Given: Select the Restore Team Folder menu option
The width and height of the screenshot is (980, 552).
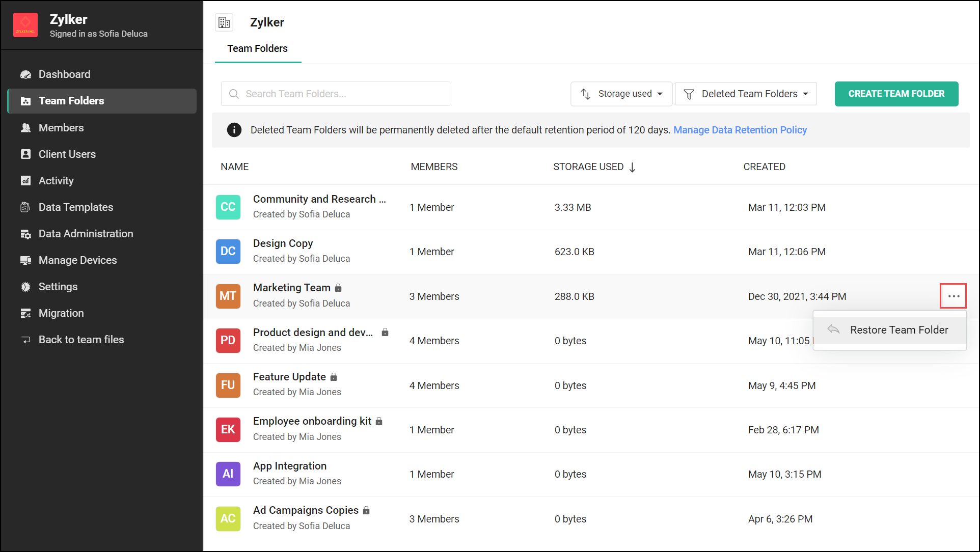Looking at the screenshot, I should click(x=899, y=330).
